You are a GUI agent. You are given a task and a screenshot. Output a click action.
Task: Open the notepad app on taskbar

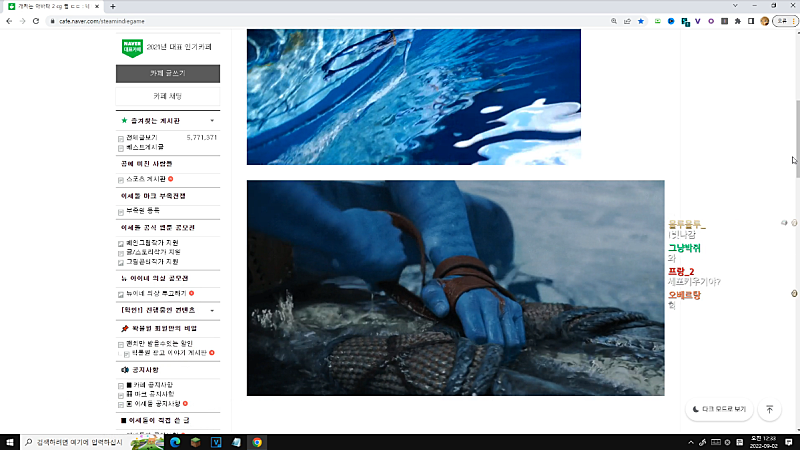point(236,442)
